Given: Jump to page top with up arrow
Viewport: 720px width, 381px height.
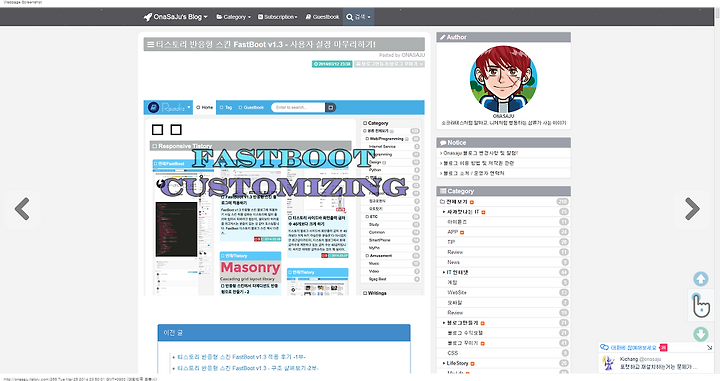Looking at the screenshot, I should tap(700, 279).
